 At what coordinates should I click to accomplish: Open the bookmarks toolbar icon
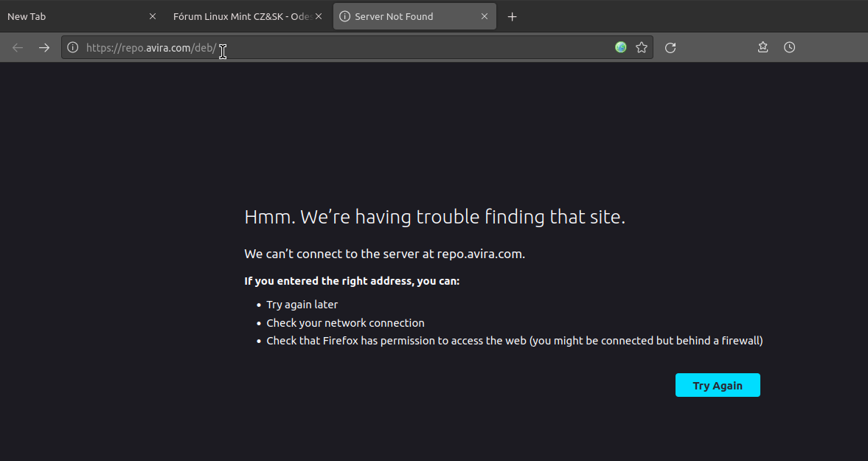coord(763,47)
